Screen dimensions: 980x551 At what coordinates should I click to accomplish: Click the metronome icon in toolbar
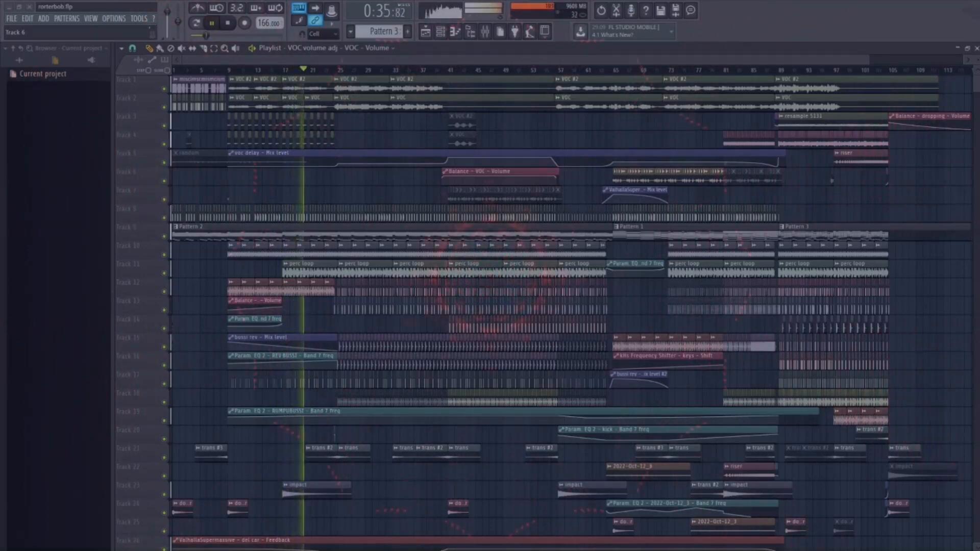click(198, 8)
